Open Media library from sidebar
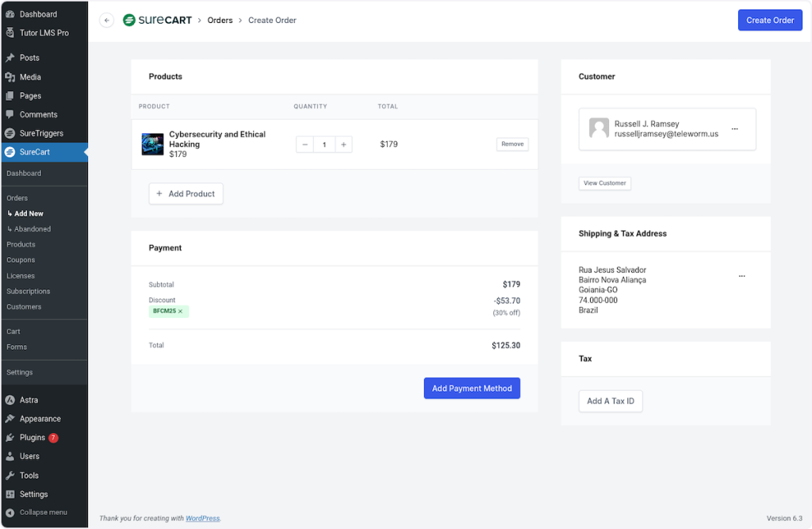The height and width of the screenshot is (529, 812). (x=30, y=77)
